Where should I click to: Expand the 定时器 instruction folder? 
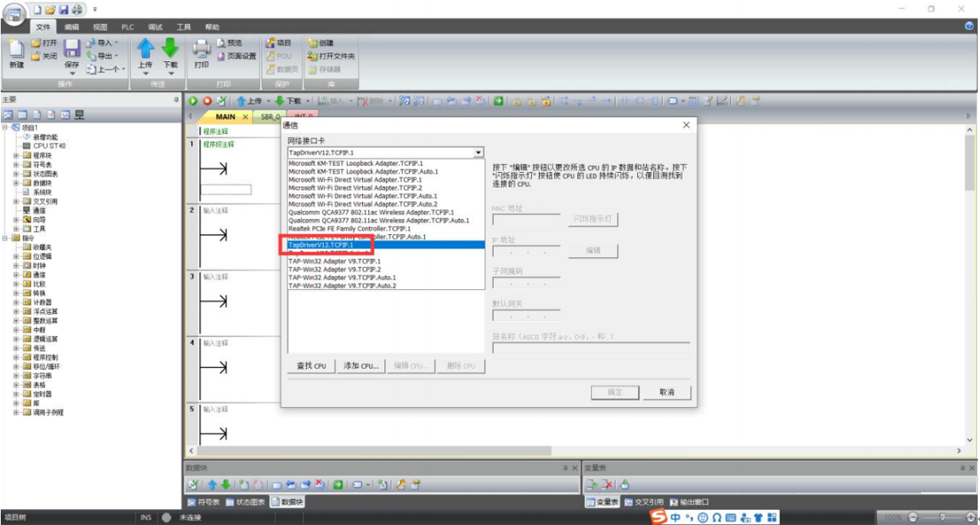pos(17,394)
